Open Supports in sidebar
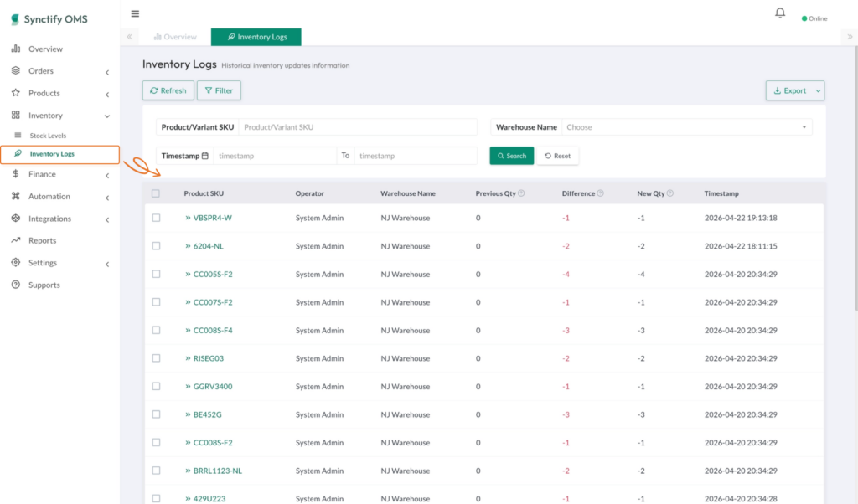 pyautogui.click(x=44, y=285)
